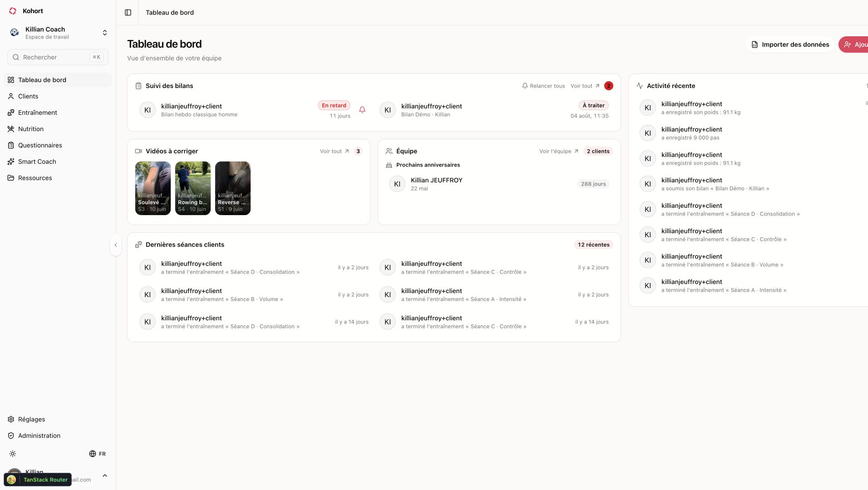Open the Administration page
The image size is (868, 490).
pyautogui.click(x=58, y=436)
